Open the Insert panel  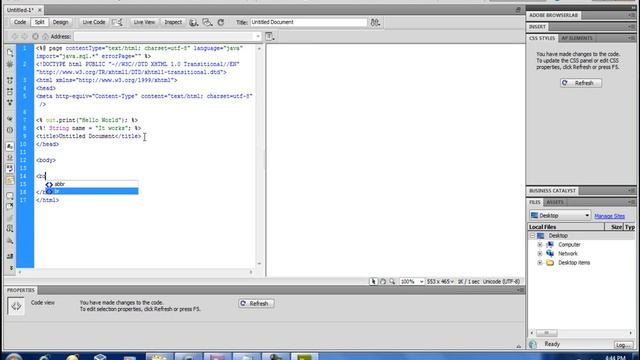pyautogui.click(x=537, y=27)
